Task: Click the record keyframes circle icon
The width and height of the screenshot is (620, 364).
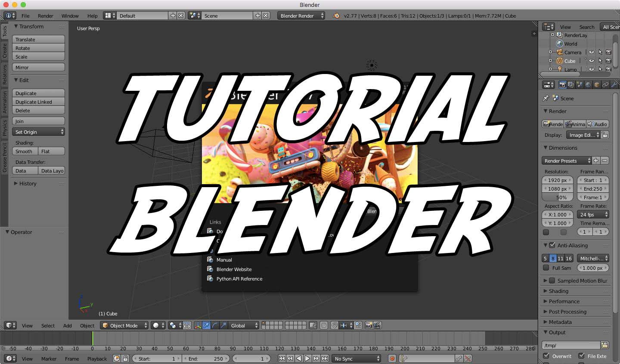Action: click(x=392, y=358)
